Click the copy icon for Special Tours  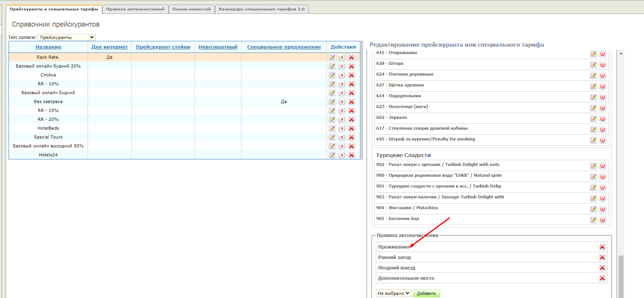(342, 137)
